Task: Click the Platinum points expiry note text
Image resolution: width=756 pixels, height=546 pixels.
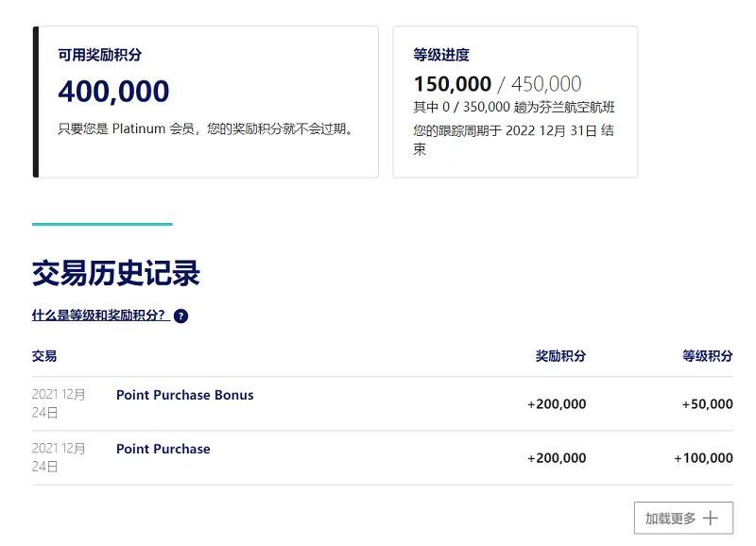Action: [208, 128]
